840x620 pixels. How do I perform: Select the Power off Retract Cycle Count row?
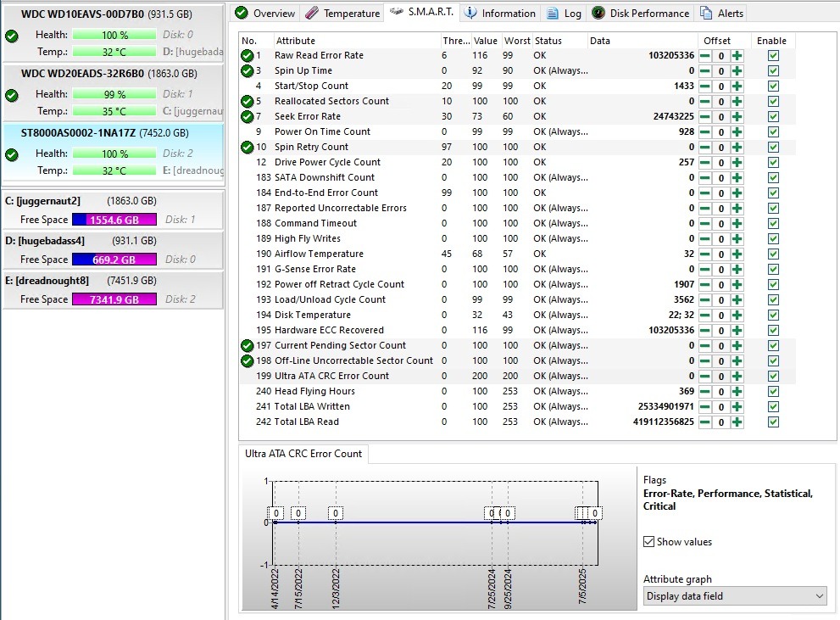coord(517,284)
